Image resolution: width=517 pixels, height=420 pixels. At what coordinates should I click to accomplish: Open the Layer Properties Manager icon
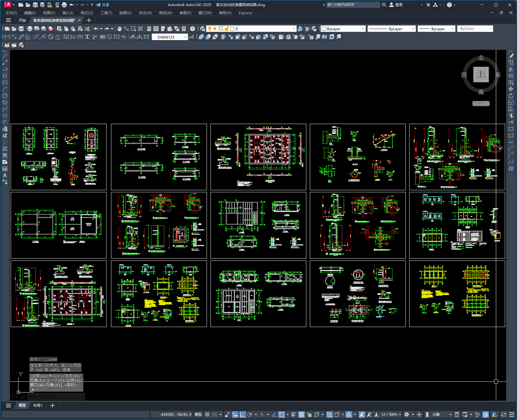[x=203, y=29]
